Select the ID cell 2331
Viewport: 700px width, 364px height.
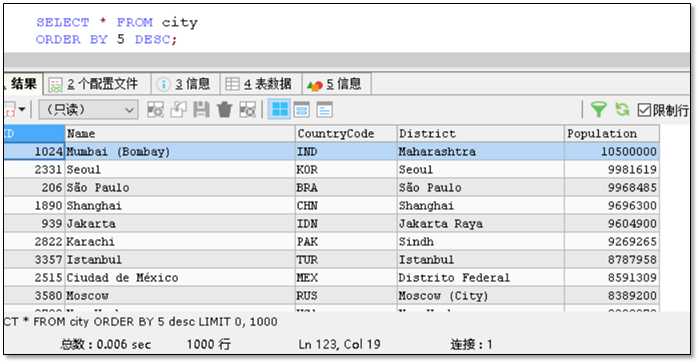click(34, 170)
